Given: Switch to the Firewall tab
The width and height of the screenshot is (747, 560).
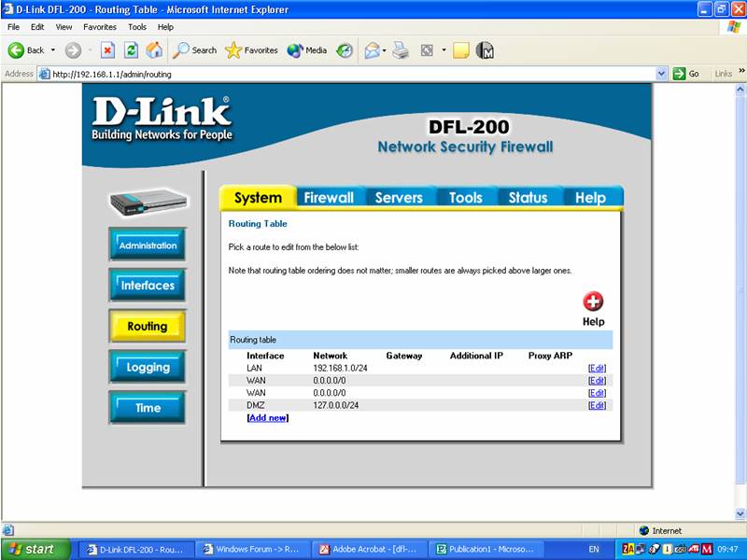Looking at the screenshot, I should coord(329,197).
